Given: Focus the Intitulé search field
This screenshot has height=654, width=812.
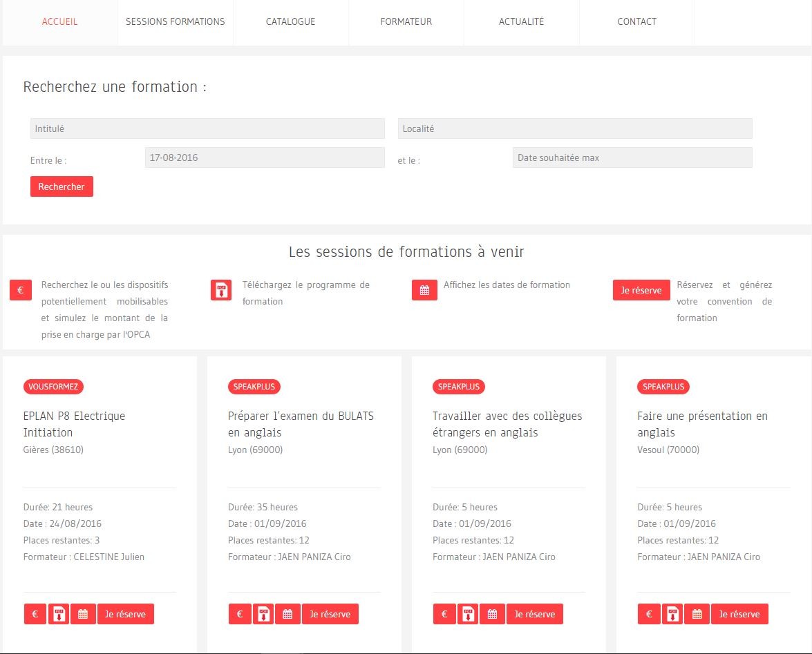Looking at the screenshot, I should coord(207,128).
